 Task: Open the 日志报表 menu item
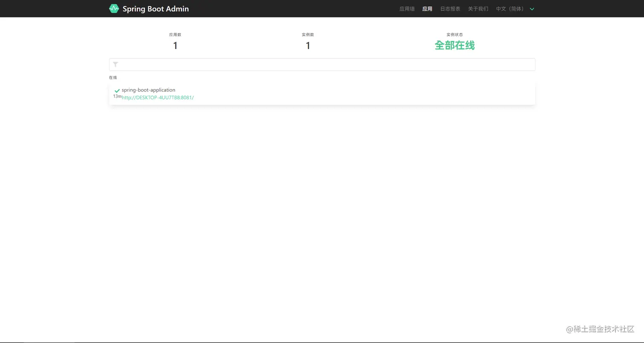tap(450, 9)
